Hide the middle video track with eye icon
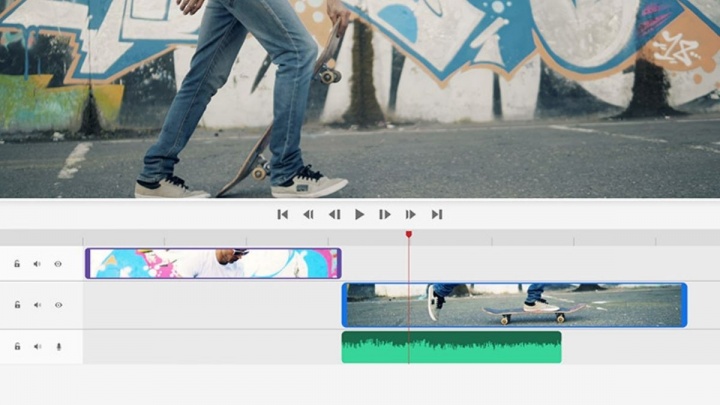The width and height of the screenshot is (720, 405). coord(58,305)
